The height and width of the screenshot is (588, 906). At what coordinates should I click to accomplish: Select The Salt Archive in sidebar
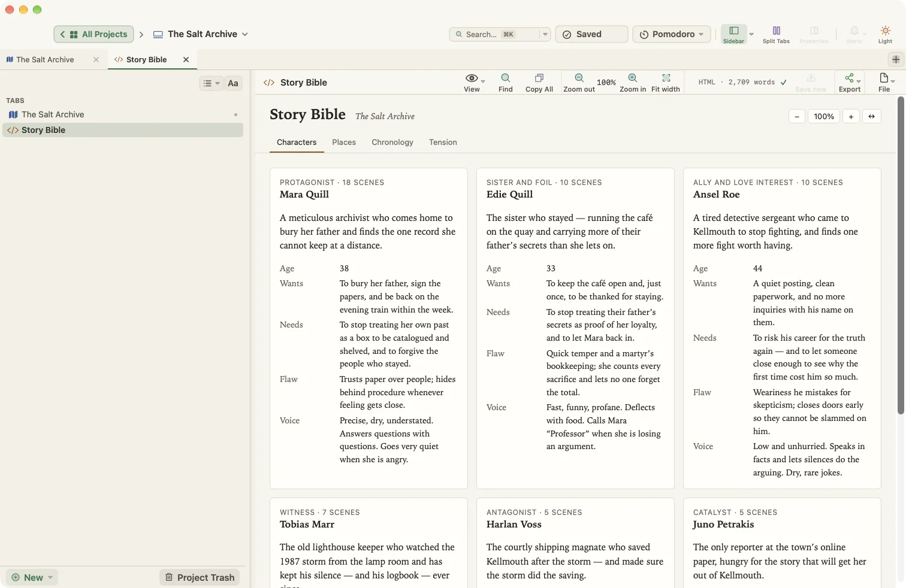point(123,114)
